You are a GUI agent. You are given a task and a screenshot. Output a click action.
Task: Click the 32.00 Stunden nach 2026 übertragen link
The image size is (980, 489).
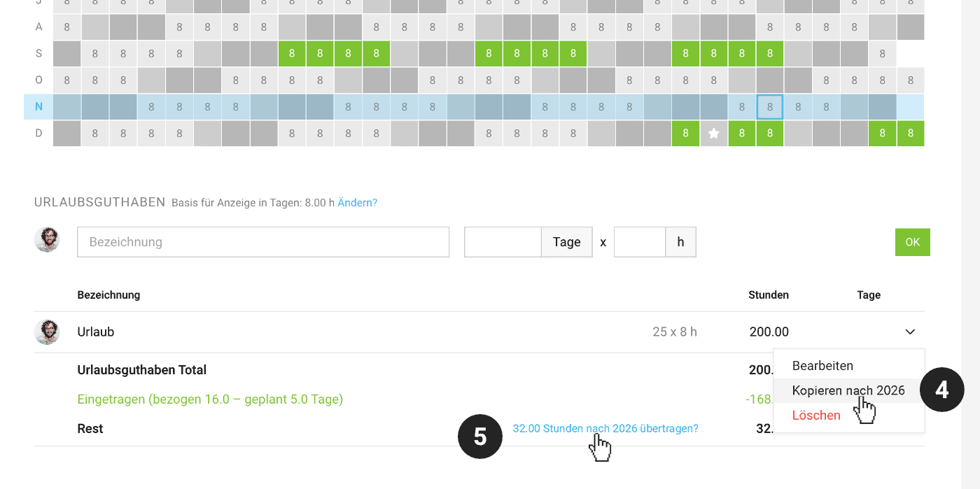coord(605,428)
